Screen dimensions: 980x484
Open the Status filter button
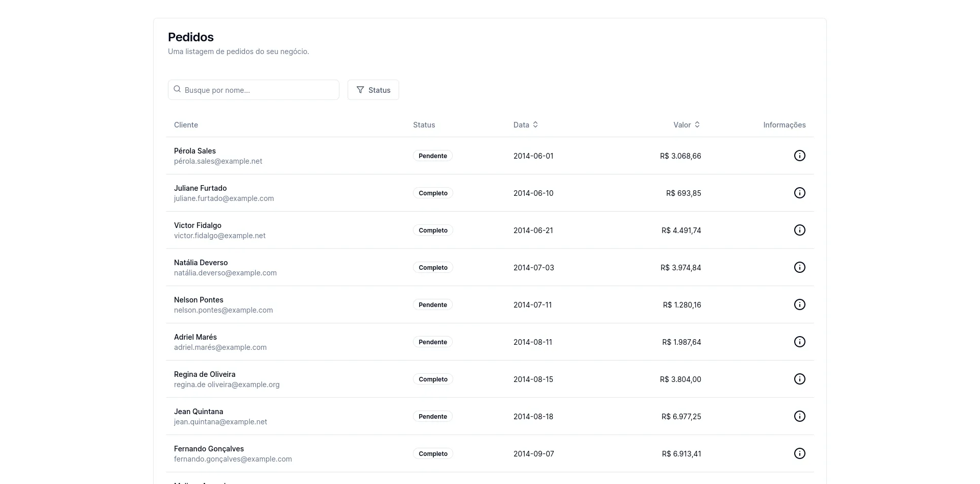(373, 90)
